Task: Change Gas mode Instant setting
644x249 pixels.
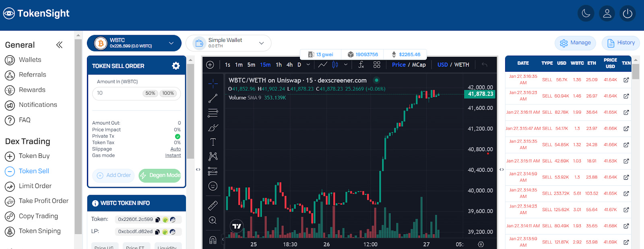Action: tap(173, 156)
